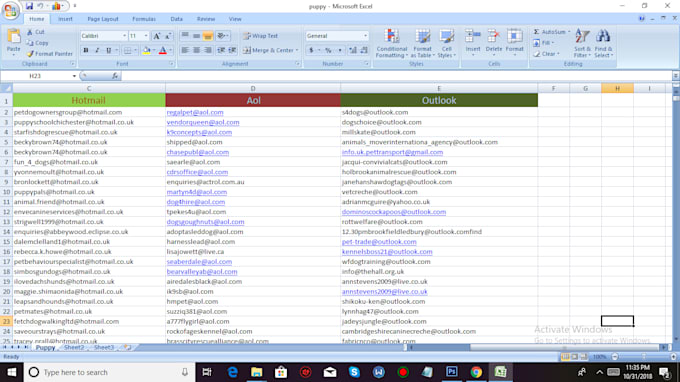The image size is (680, 382).
Task: Toggle bold formatting
Action: 86,51
